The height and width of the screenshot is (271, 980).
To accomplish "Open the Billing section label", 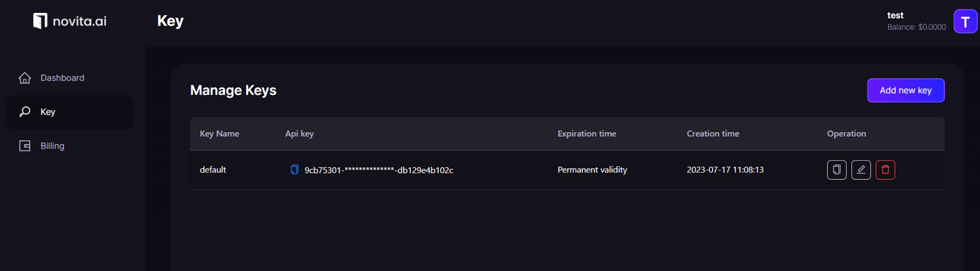I will pos(52,146).
